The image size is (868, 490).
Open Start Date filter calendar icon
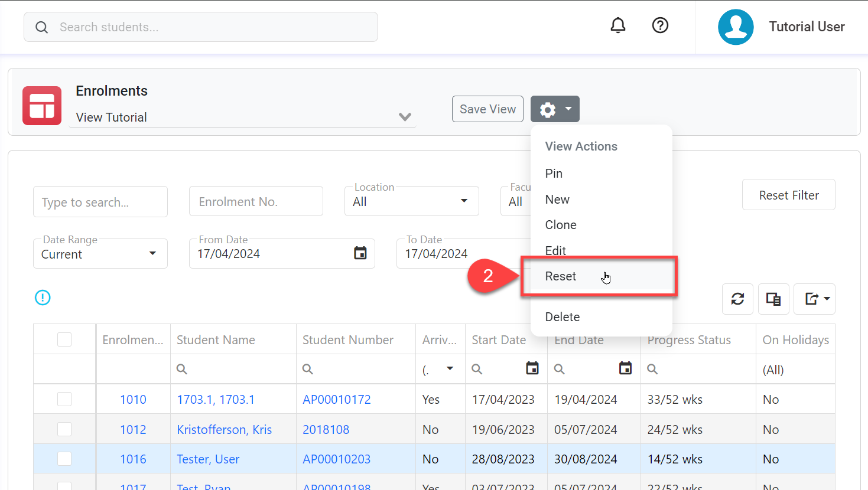click(x=532, y=368)
